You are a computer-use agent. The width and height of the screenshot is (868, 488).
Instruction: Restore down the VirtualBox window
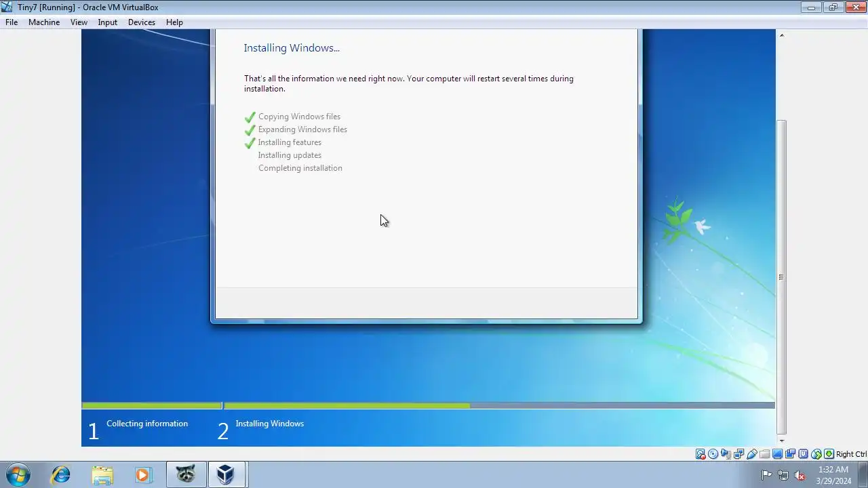(x=833, y=7)
